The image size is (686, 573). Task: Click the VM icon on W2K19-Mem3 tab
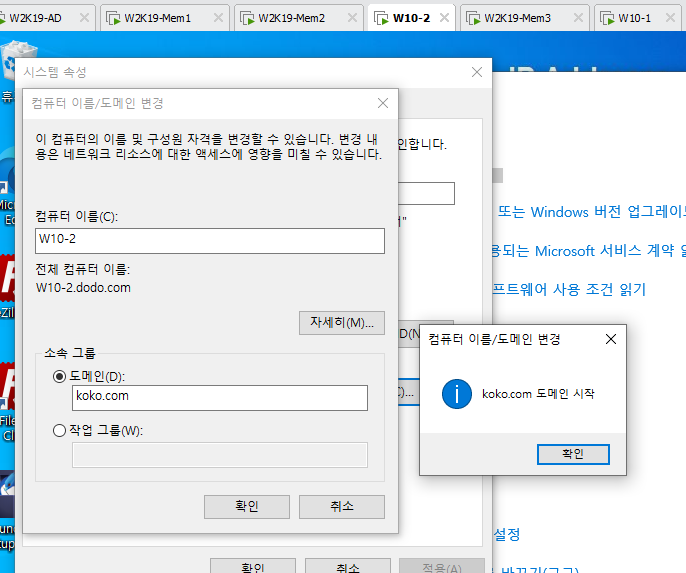[473, 18]
